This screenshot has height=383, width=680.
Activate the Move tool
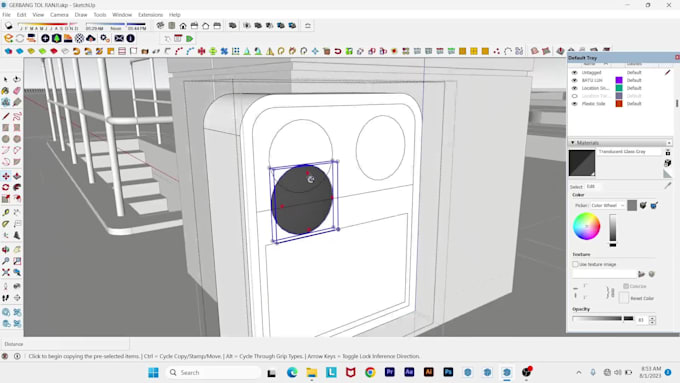pyautogui.click(x=6, y=176)
